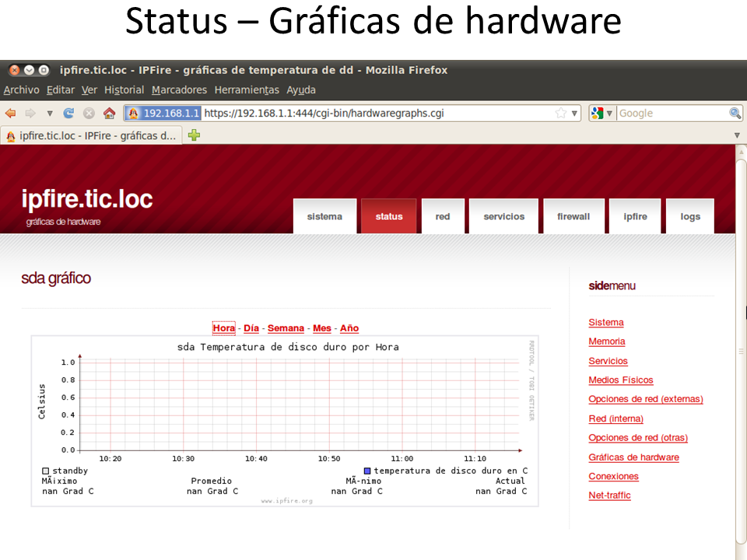Click the search magnifier icon
Viewport: 747px width, 560px height.
tap(735, 113)
